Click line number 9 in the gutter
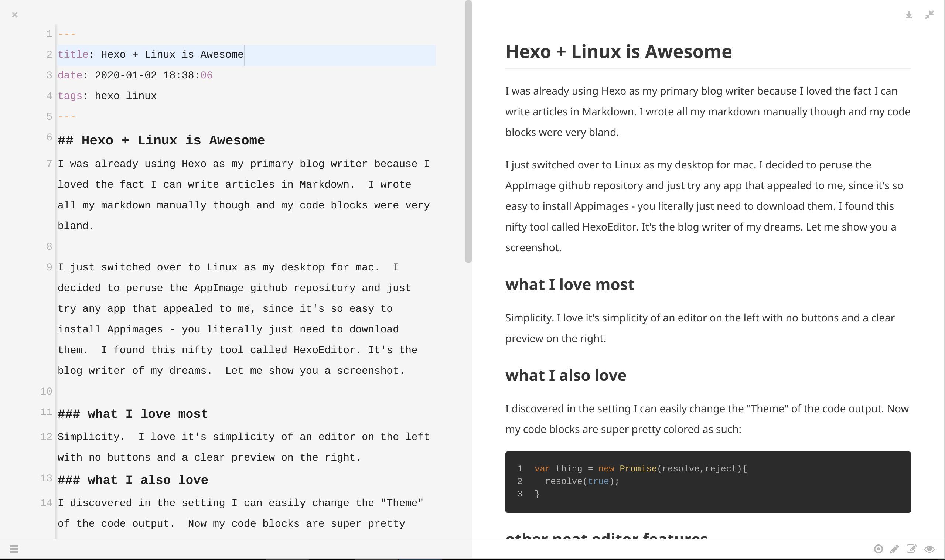 [49, 267]
